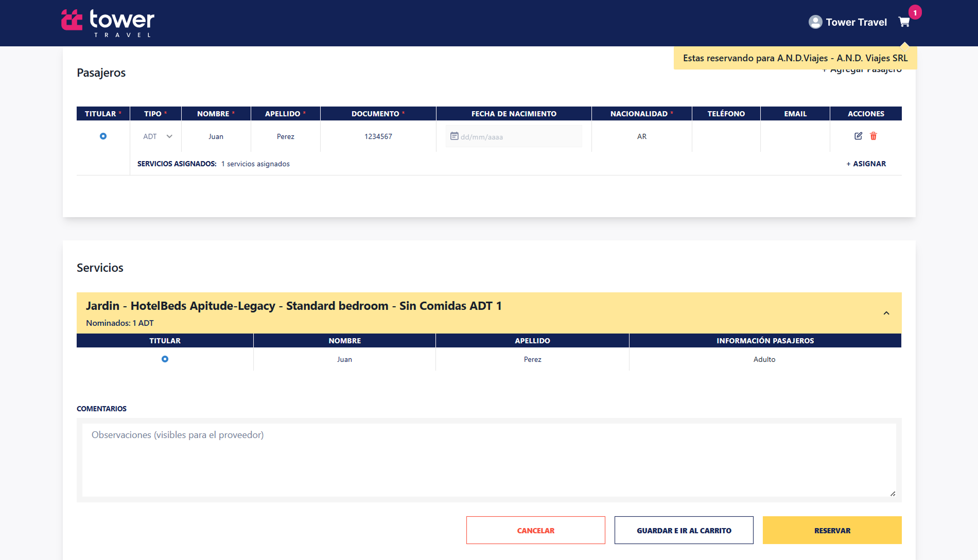Viewport: 978px width, 560px height.
Task: Focus the Observaciones comments text area
Action: pos(489,460)
